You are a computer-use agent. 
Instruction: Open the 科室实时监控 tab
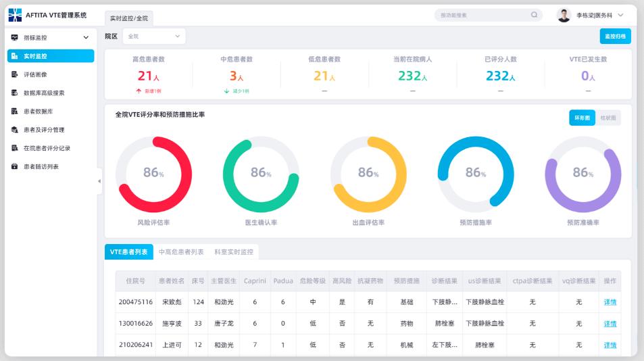233,252
